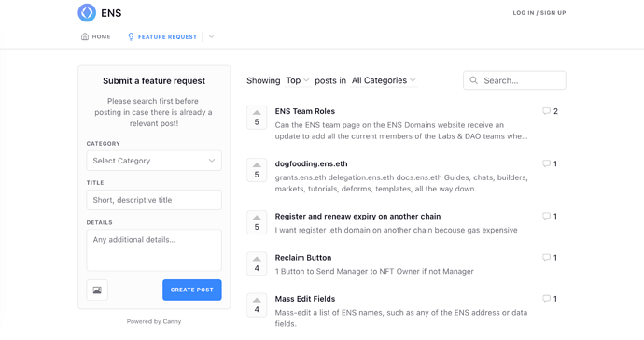The width and height of the screenshot is (644, 340).
Task: Click comment icon on Register and reneaw post
Action: pos(546,216)
